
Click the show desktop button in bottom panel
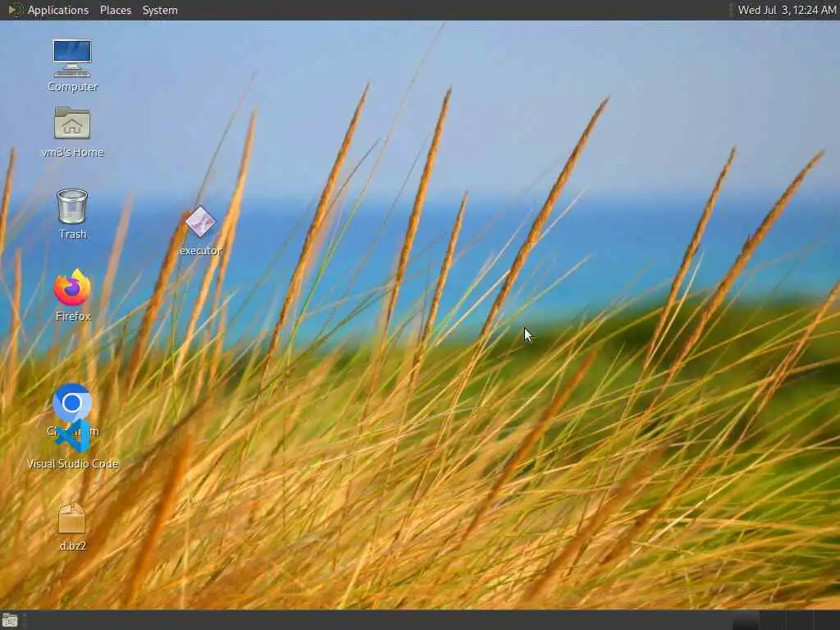[x=10, y=621]
